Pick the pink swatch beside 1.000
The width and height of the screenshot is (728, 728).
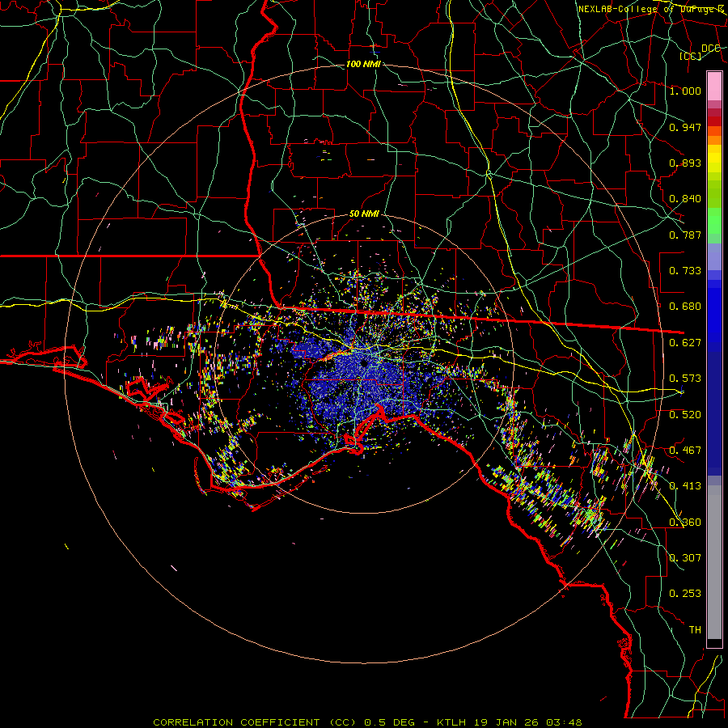[x=714, y=87]
